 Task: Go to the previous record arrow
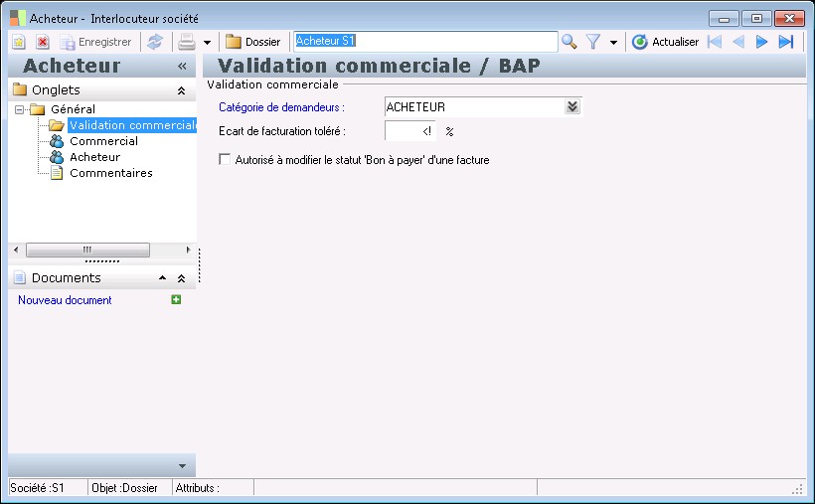[x=738, y=42]
